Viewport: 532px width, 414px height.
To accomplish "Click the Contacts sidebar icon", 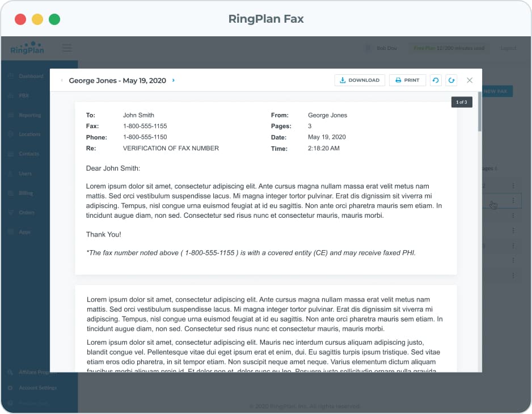I will (x=11, y=154).
